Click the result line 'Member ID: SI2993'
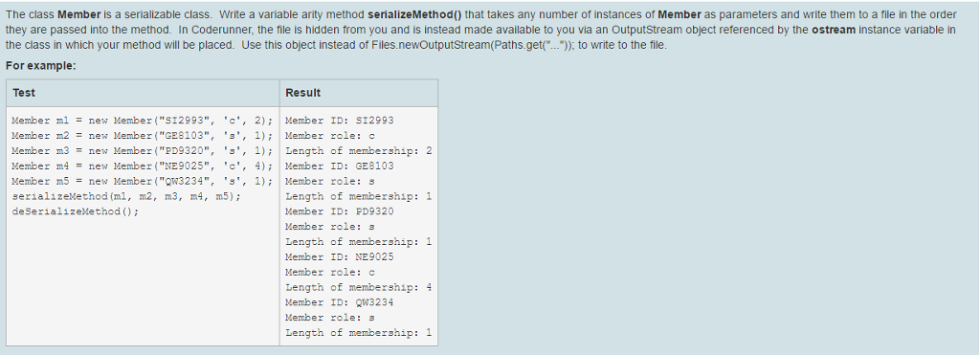Image resolution: width=980 pixels, height=355 pixels. [340, 121]
